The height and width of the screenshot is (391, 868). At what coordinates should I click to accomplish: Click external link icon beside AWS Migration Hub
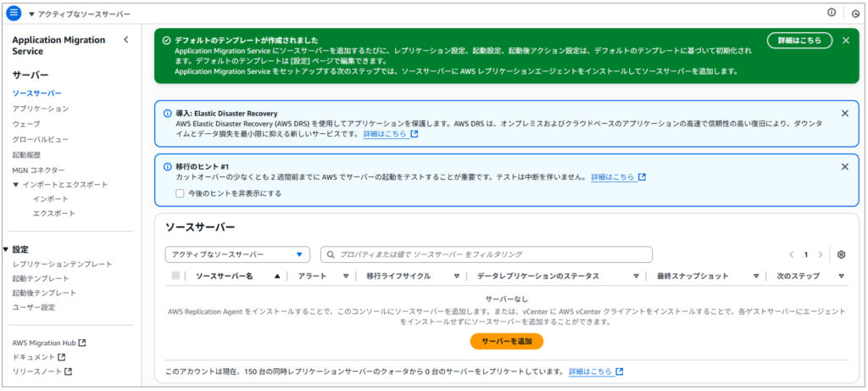tap(82, 343)
